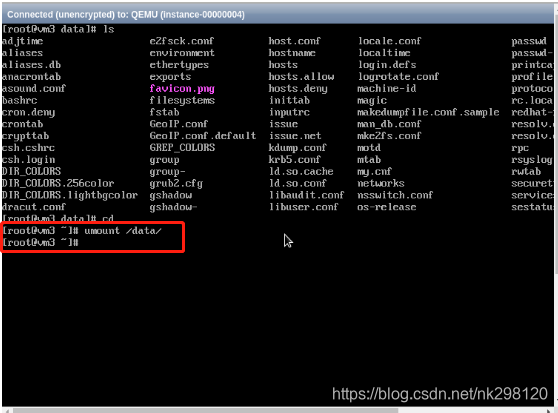Select filesystems file name
Image resolution: width=558 pixels, height=413 pixels.
pos(182,100)
